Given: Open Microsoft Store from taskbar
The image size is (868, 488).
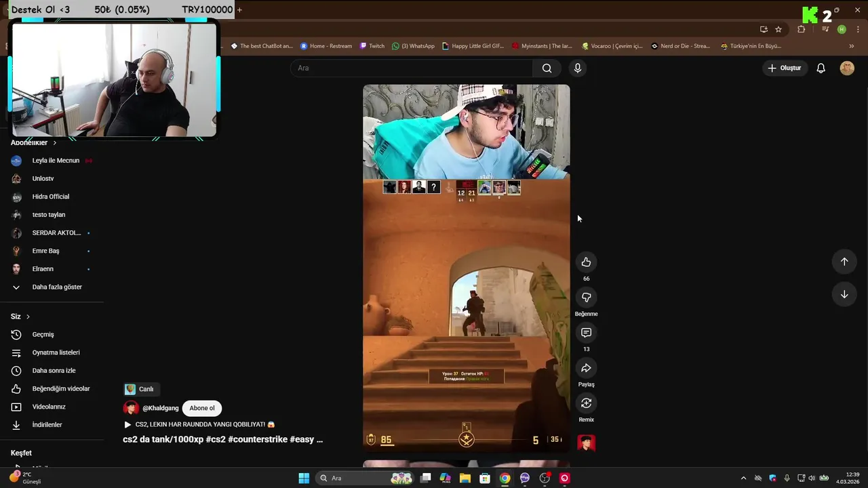Looking at the screenshot, I should pos(485,478).
